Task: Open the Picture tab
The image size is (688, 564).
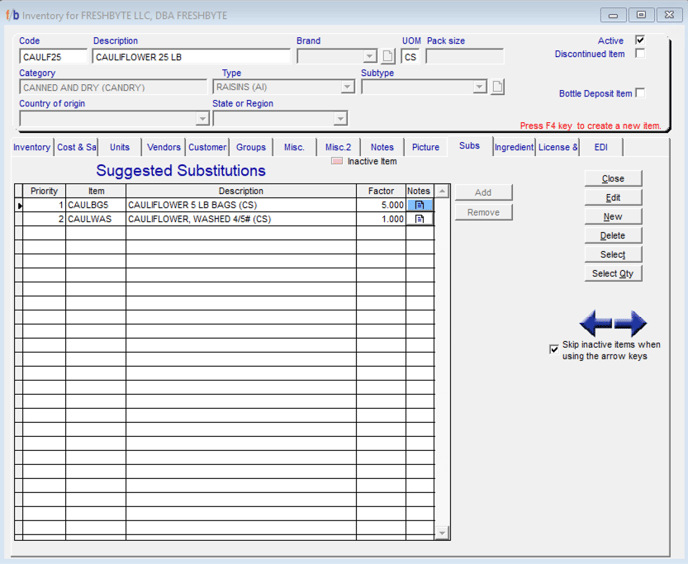Action: coord(425,147)
